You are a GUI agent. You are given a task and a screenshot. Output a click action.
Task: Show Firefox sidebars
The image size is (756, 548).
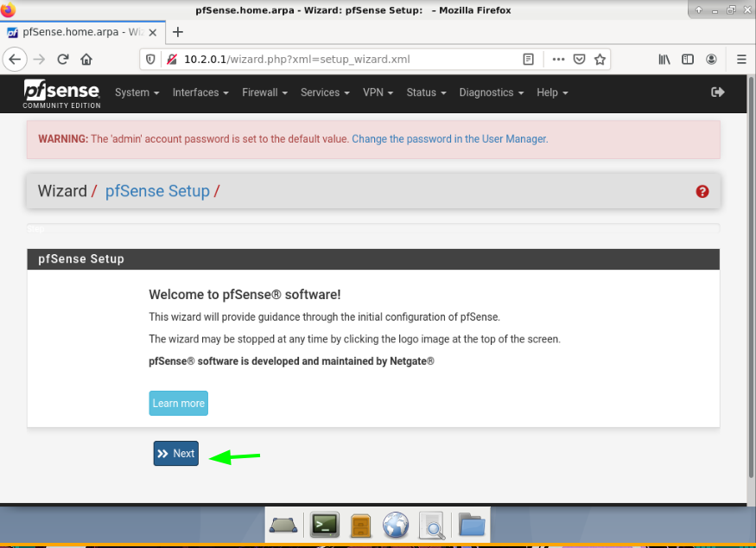[688, 60]
